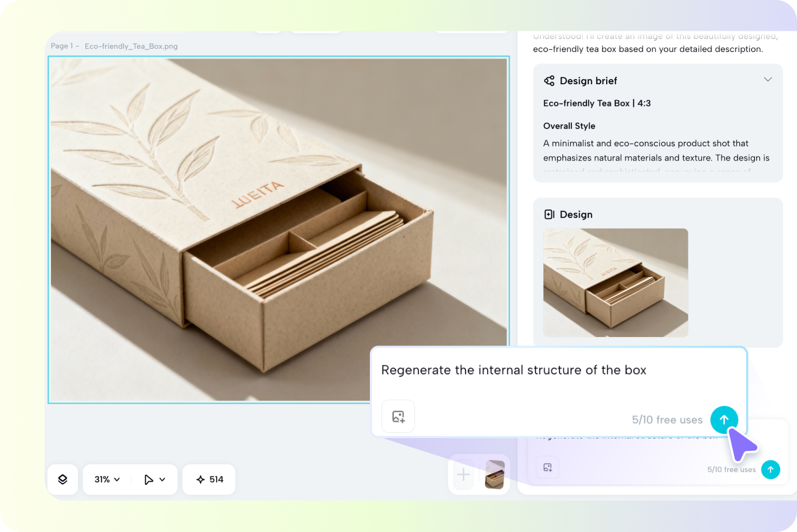
Task: Click the 'Eco-friendly Tea Box | 4:3' brief title
Action: point(597,103)
